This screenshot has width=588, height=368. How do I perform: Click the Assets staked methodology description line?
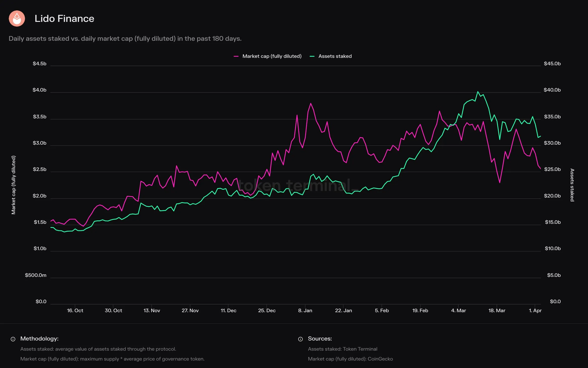(x=98, y=349)
